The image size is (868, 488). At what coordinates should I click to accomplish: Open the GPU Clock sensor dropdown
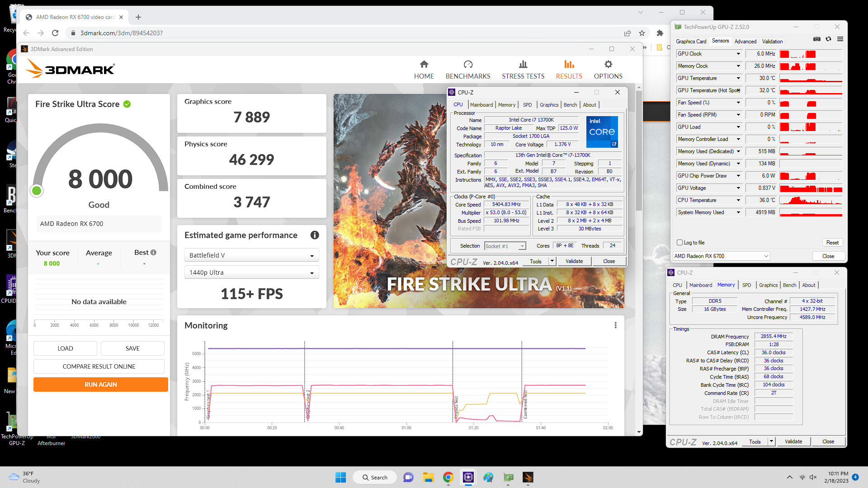pos(738,54)
